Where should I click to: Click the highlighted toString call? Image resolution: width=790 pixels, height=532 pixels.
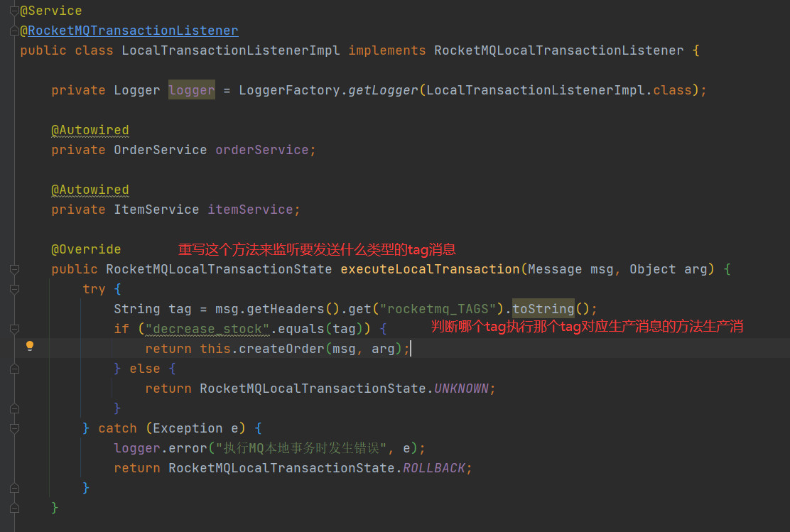[x=543, y=309]
